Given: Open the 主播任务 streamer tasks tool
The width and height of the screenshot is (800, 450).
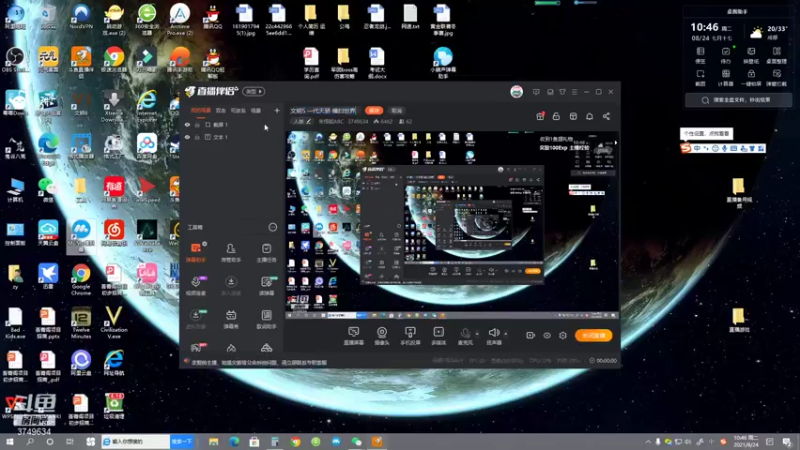Looking at the screenshot, I should [266, 253].
